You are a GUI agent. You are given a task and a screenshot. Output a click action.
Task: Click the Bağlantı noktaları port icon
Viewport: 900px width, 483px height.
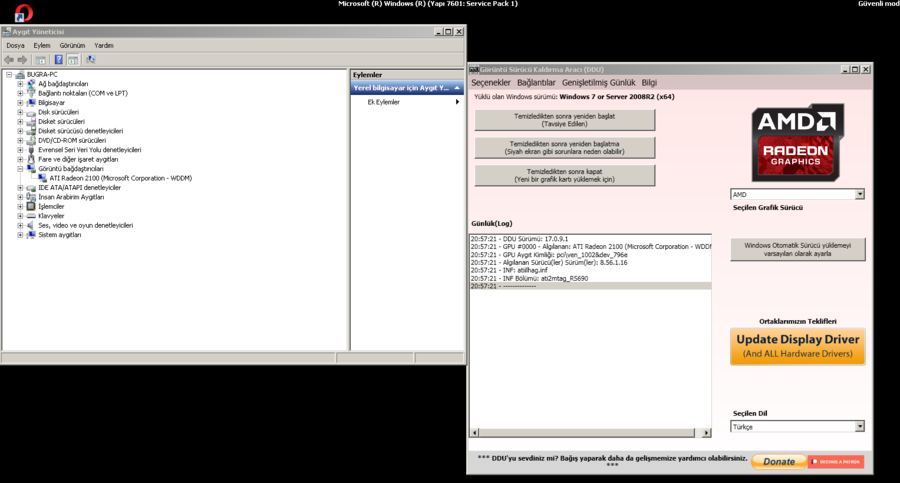point(31,93)
